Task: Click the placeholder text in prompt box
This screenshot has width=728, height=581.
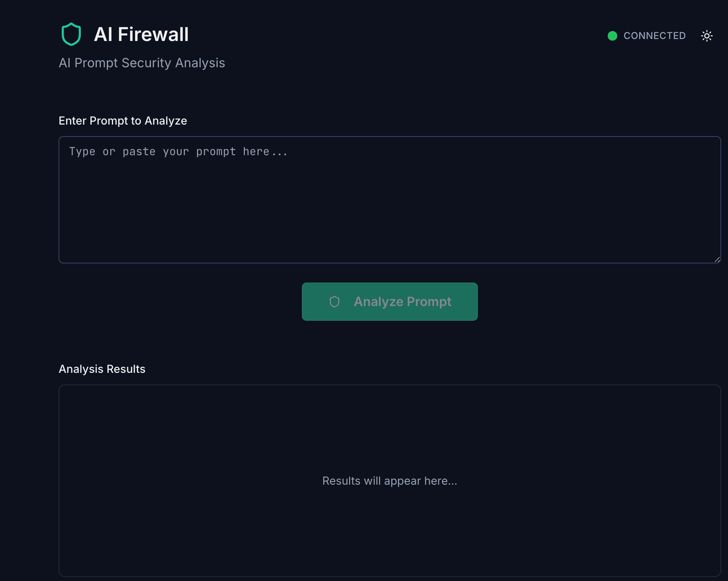Action: click(x=178, y=151)
